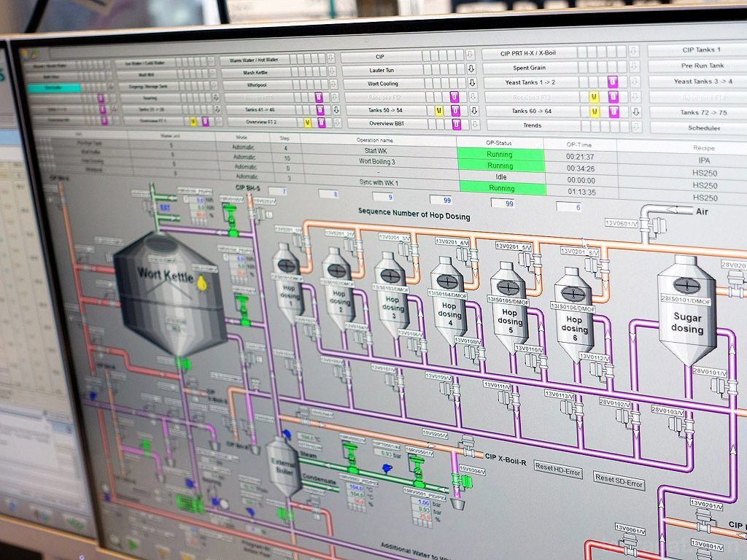This screenshot has height=560, width=747.
Task: Toggle the yellow M indicator for Tanks 60 -> 64
Action: (x=595, y=112)
